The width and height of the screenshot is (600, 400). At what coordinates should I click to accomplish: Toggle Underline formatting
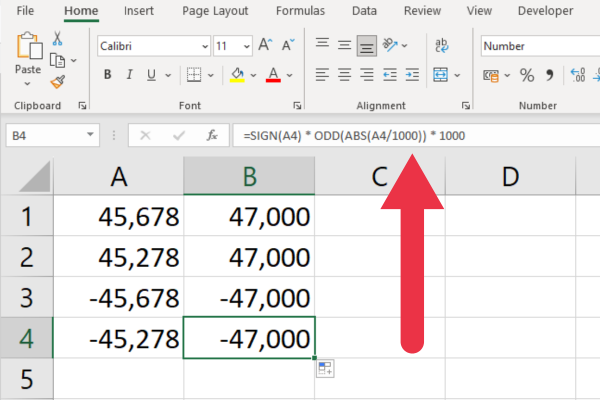click(x=152, y=75)
